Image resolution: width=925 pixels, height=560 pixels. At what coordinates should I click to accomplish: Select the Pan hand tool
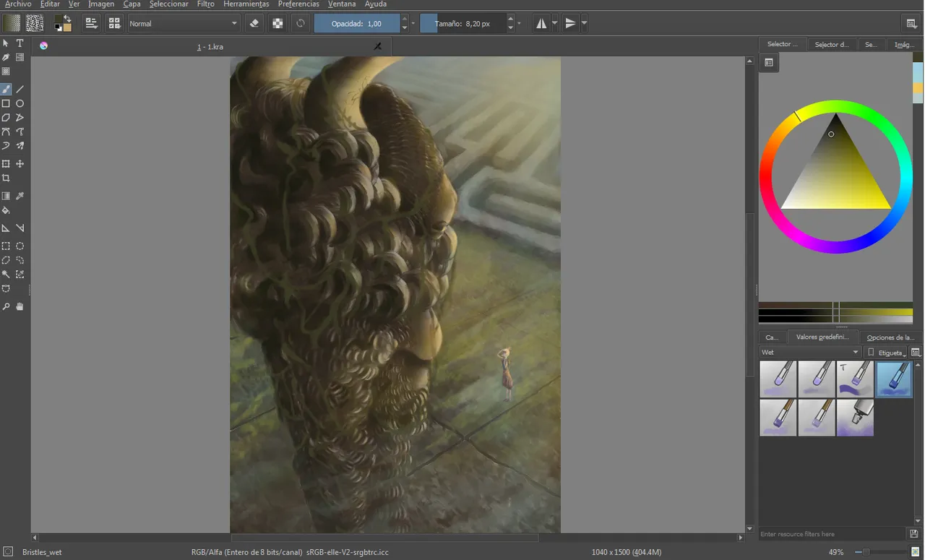tap(20, 306)
